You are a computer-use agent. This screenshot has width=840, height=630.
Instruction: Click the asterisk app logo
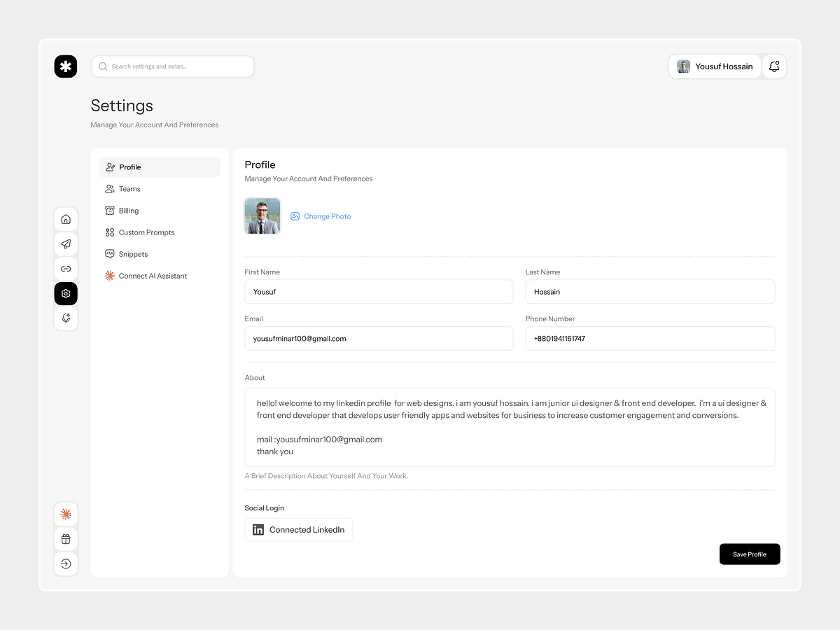click(x=66, y=66)
